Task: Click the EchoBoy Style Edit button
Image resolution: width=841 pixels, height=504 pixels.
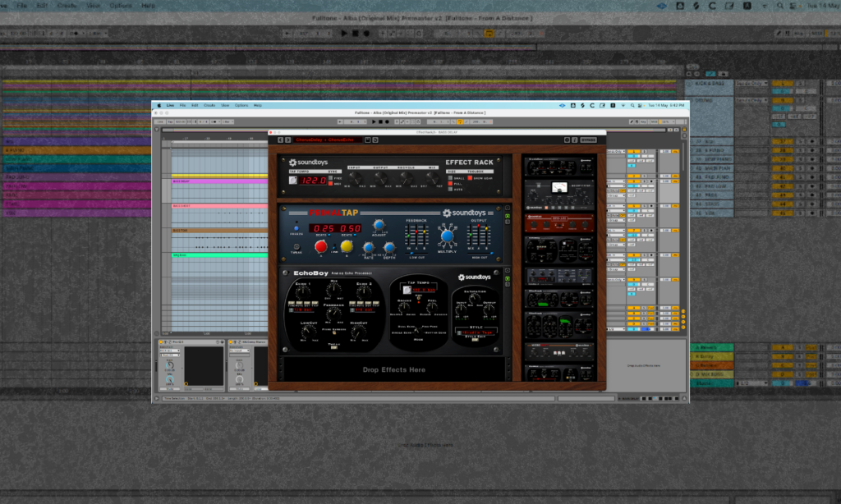Action: coord(476,339)
